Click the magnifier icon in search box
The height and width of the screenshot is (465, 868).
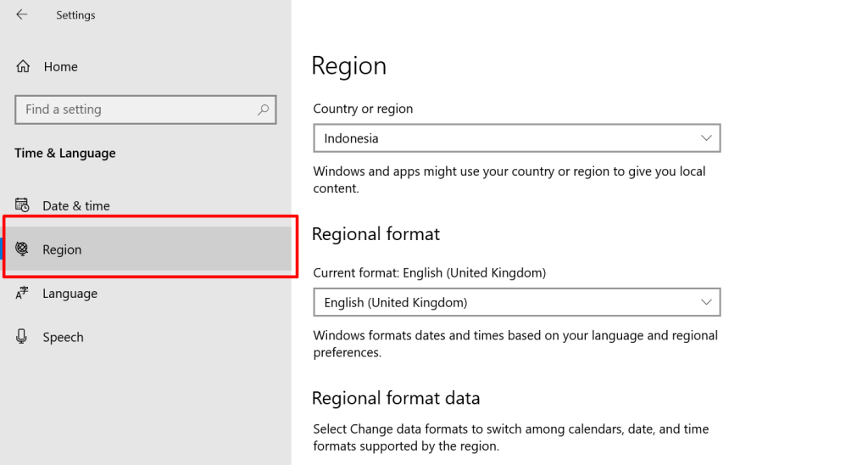coord(264,109)
